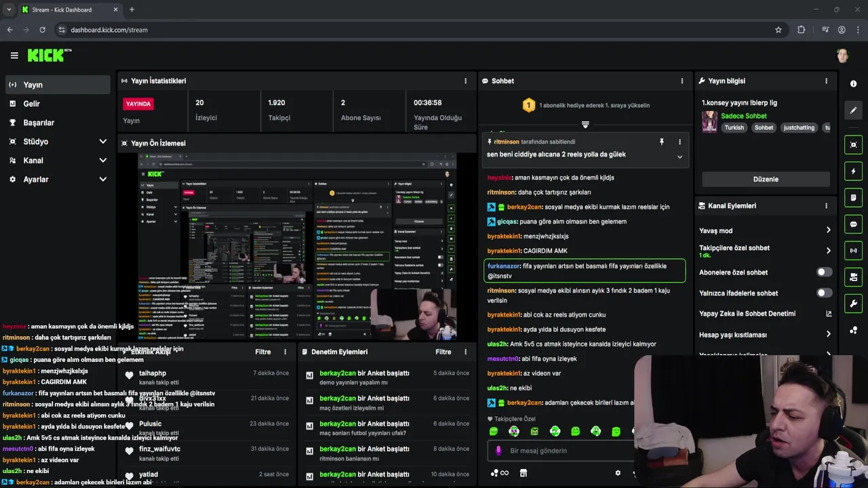Image resolution: width=868 pixels, height=488 pixels.
Task: Click the justchatting tag
Action: pyautogui.click(x=799, y=127)
